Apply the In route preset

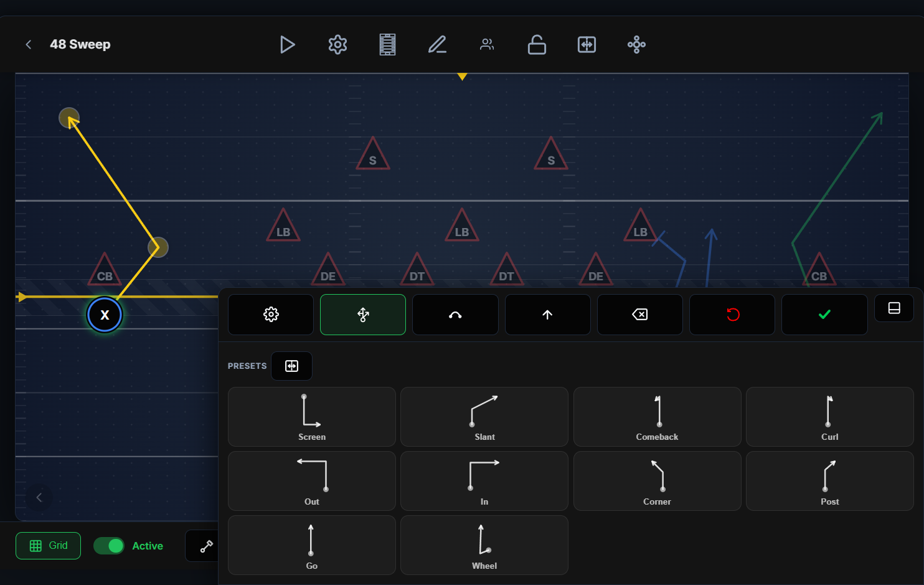click(484, 481)
